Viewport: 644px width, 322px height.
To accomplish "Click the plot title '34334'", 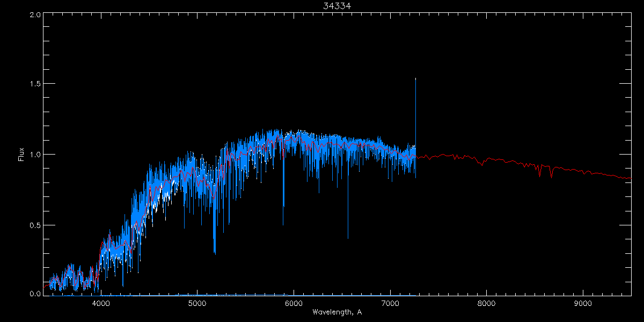I will (x=337, y=6).
